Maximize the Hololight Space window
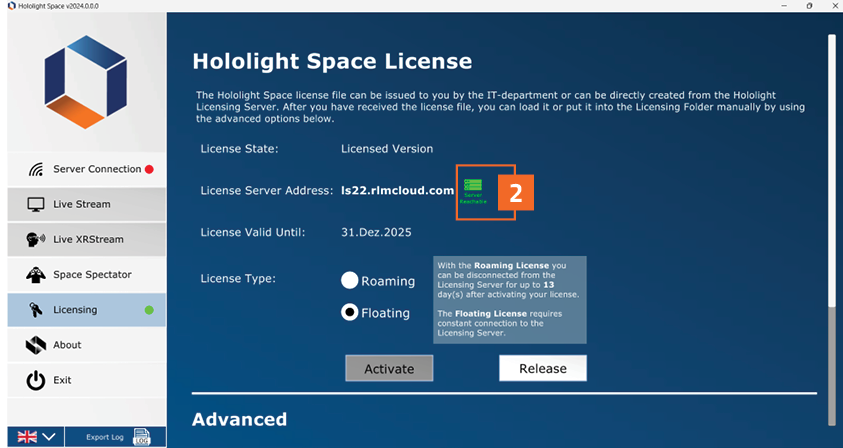 click(810, 6)
